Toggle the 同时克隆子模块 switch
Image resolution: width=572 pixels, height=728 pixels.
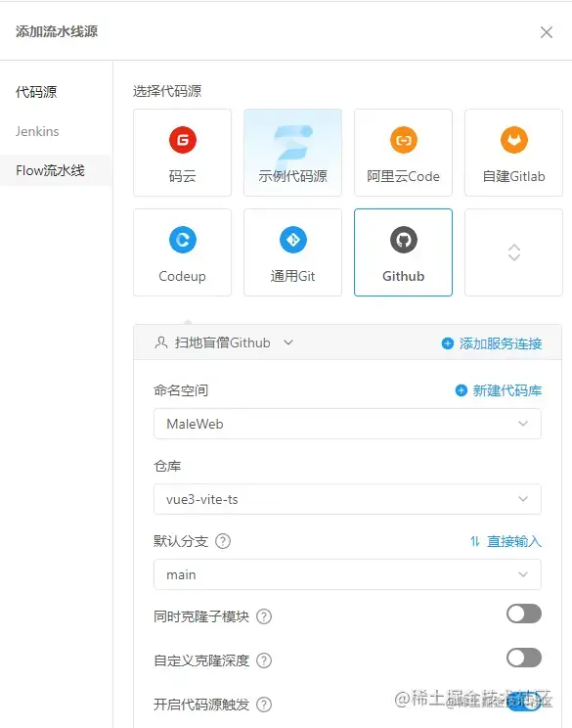pyautogui.click(x=524, y=614)
